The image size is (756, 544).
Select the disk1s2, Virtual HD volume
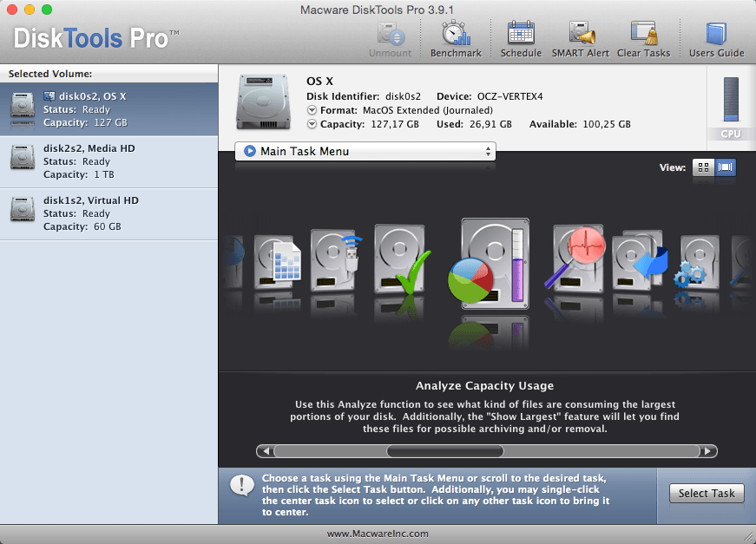tap(109, 214)
